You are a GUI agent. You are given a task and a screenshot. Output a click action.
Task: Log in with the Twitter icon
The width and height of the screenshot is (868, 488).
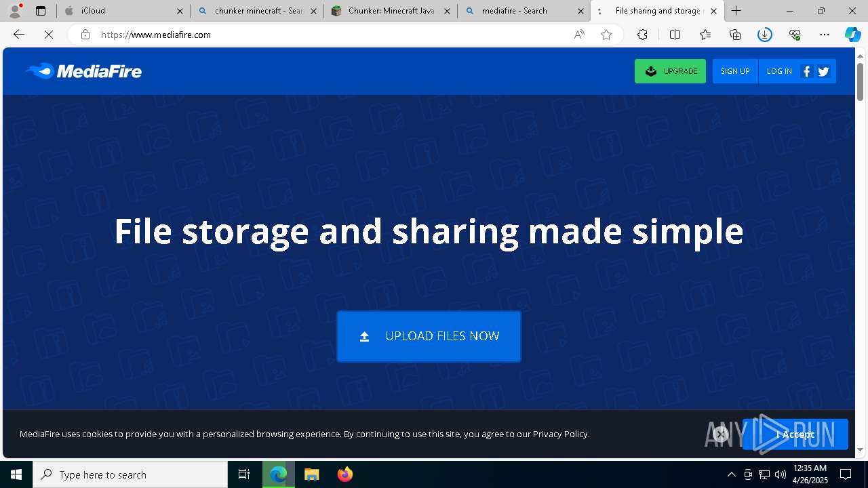(824, 71)
